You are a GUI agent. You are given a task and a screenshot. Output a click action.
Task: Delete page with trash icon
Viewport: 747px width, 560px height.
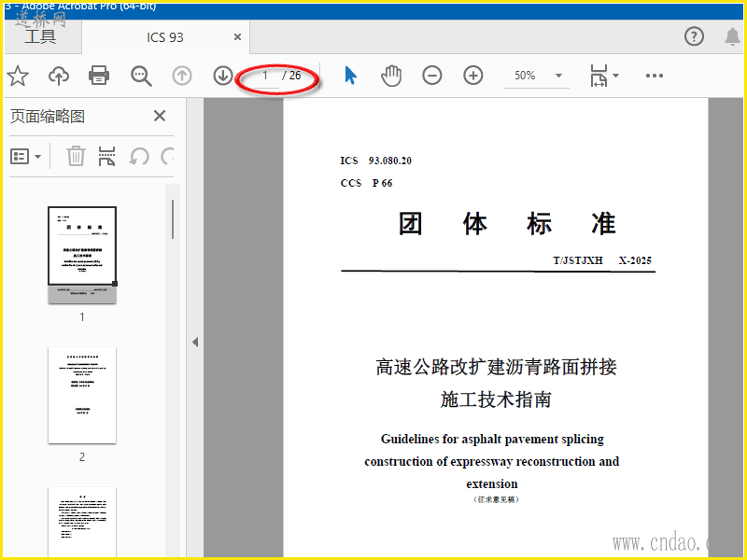pyautogui.click(x=76, y=156)
